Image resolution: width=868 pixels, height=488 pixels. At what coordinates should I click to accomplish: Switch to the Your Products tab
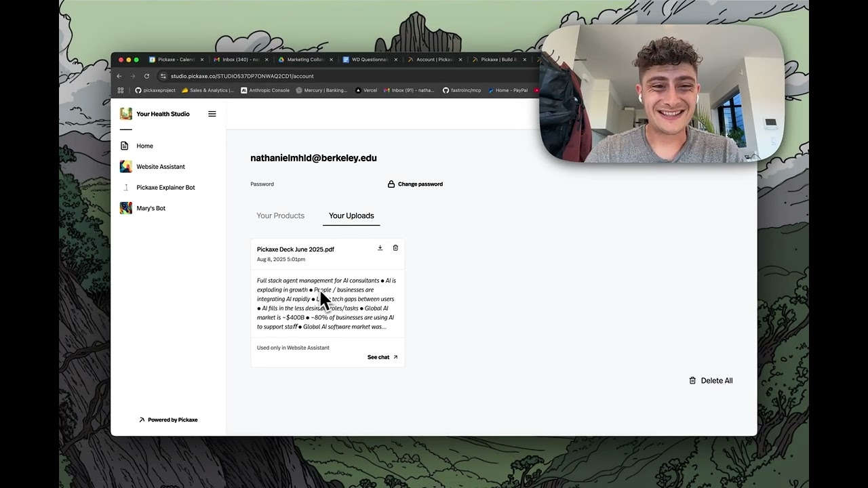pyautogui.click(x=280, y=216)
